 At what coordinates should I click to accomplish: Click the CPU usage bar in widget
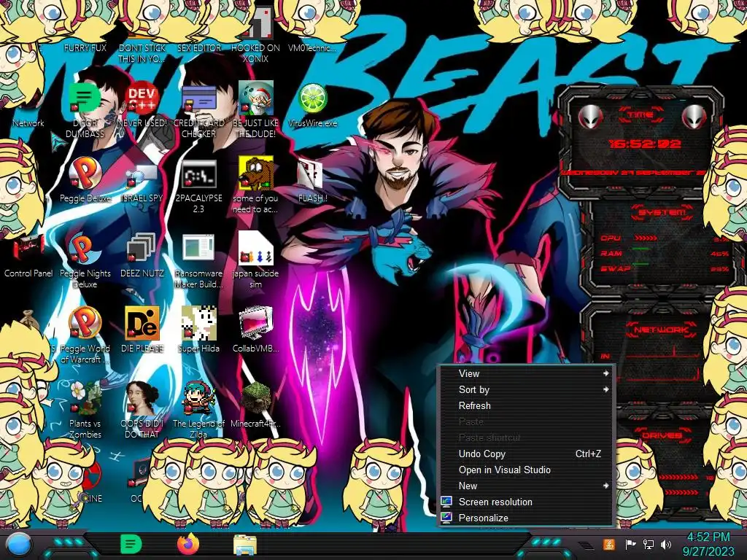point(646,238)
